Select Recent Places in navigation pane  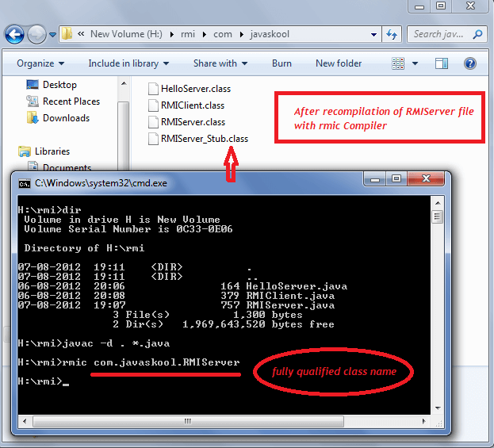click(71, 101)
